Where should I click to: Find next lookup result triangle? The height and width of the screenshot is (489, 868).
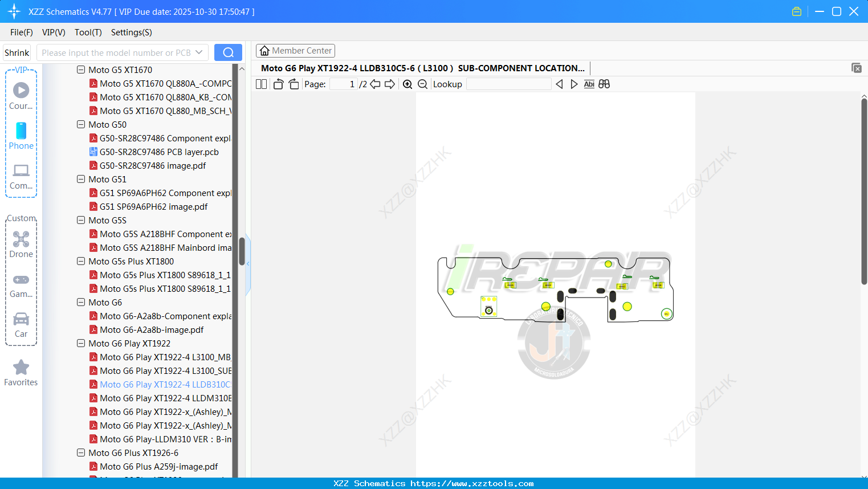click(574, 84)
